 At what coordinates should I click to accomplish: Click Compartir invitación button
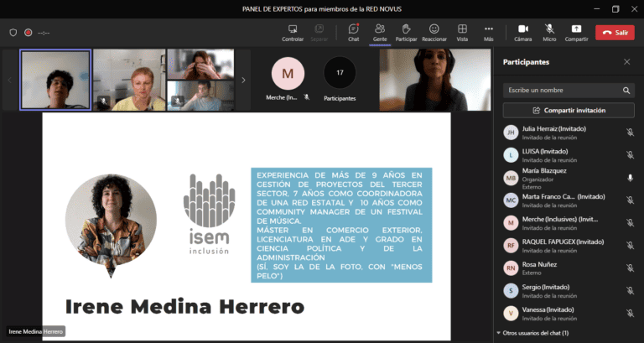click(x=569, y=111)
